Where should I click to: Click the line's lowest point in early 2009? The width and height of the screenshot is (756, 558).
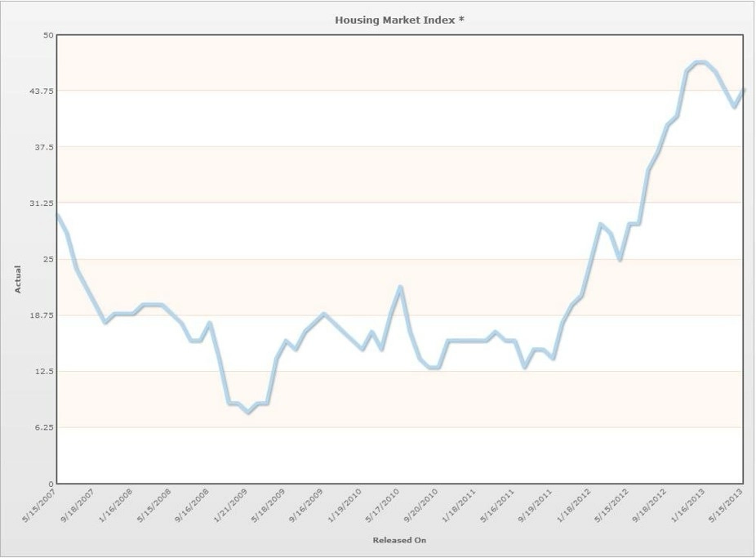tap(248, 412)
